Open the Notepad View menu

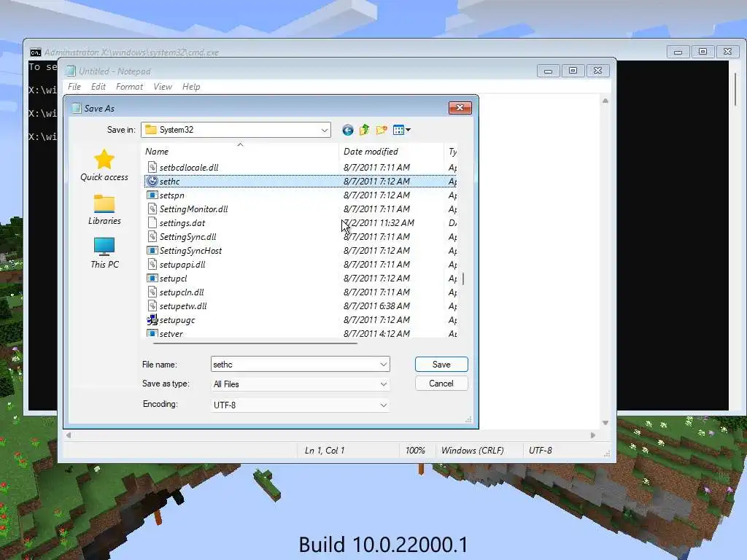163,87
